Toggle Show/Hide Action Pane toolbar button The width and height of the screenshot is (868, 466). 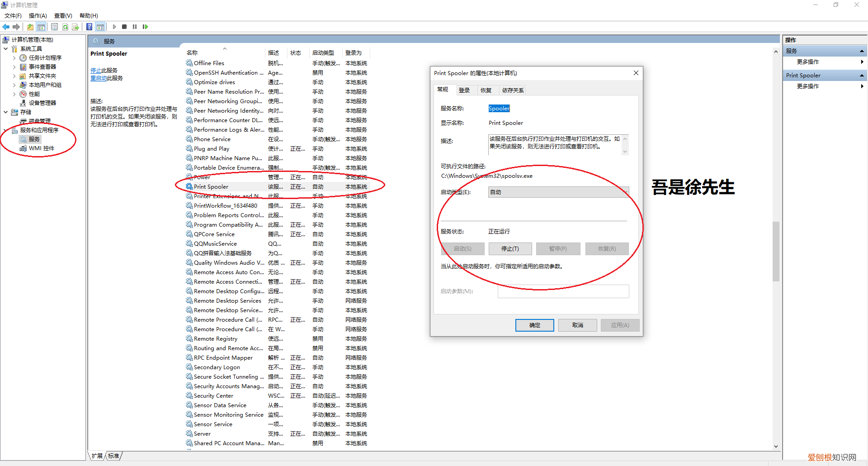point(100,27)
